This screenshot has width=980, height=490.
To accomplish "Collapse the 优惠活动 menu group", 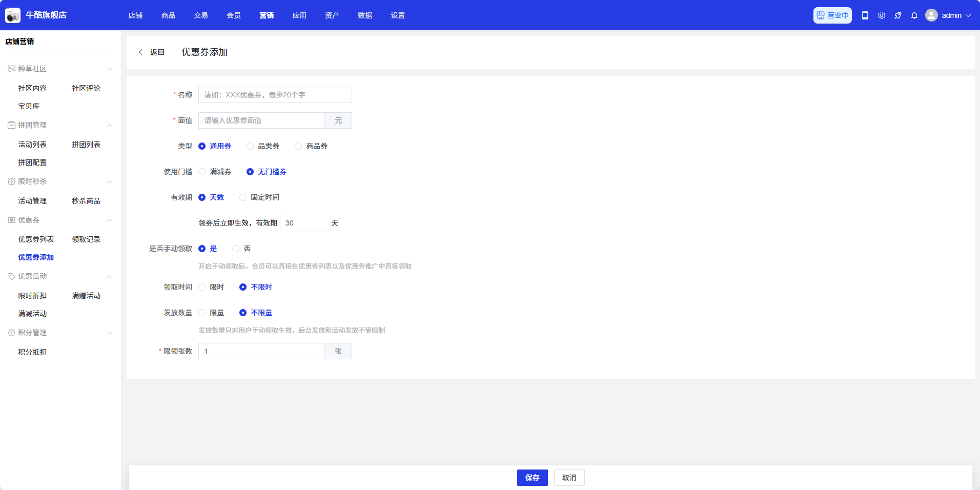I will (x=110, y=276).
